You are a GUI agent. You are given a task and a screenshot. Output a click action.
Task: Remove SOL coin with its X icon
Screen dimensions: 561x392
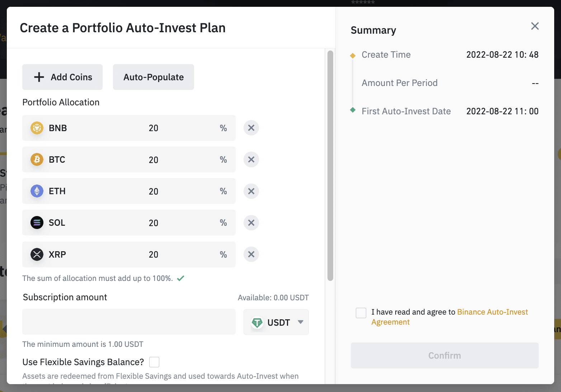251,223
